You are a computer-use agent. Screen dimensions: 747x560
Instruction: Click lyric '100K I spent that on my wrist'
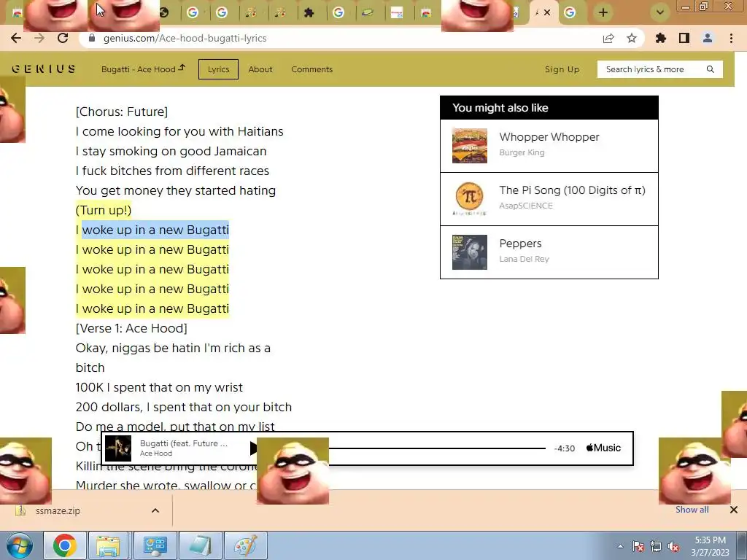pos(159,388)
